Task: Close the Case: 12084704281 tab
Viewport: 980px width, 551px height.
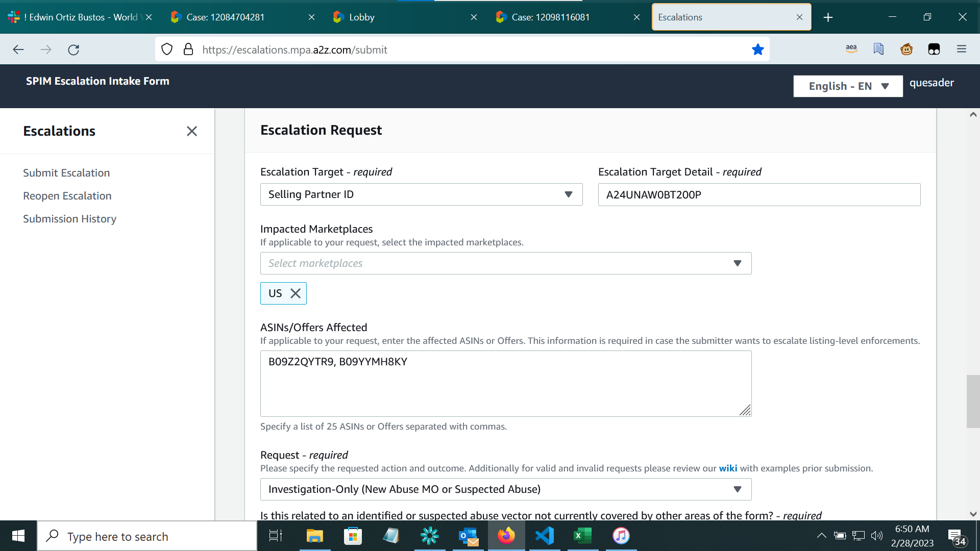Action: [x=311, y=17]
